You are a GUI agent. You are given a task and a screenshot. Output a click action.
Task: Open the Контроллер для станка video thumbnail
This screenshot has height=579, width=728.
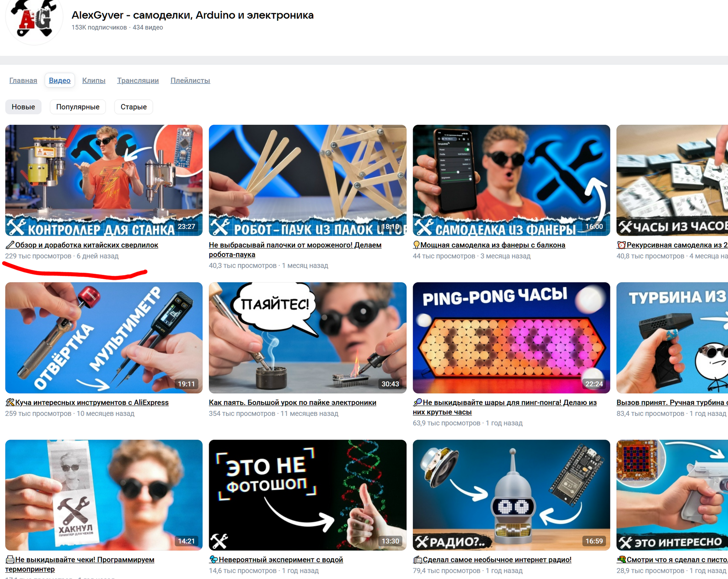[104, 180]
